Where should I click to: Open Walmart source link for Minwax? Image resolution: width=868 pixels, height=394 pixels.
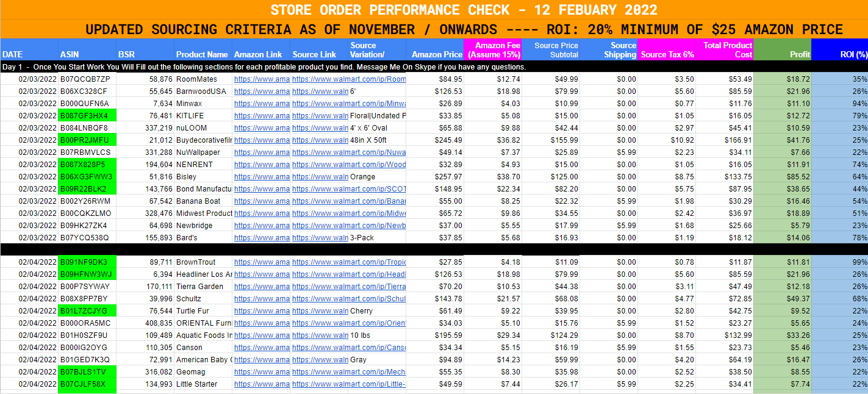[x=349, y=103]
